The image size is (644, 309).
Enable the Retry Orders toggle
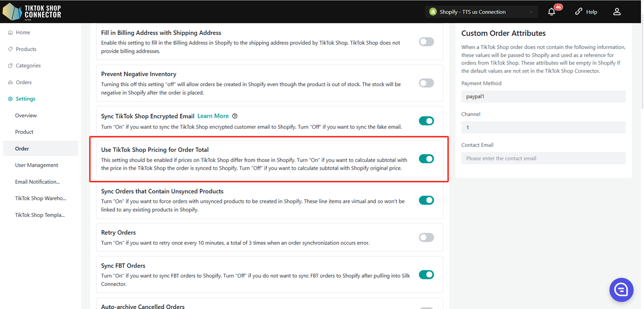tap(426, 238)
